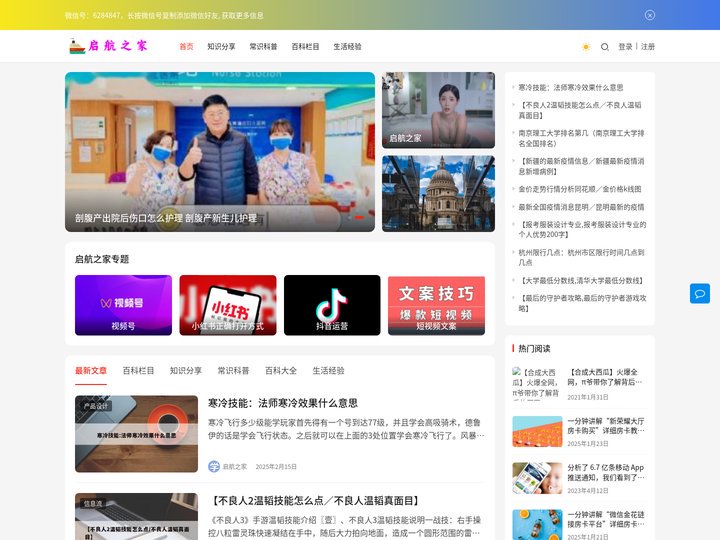Viewport: 720px width, 540px height.
Task: Open sidebar link 新疆的最新疫情信息
Action: [x=581, y=166]
